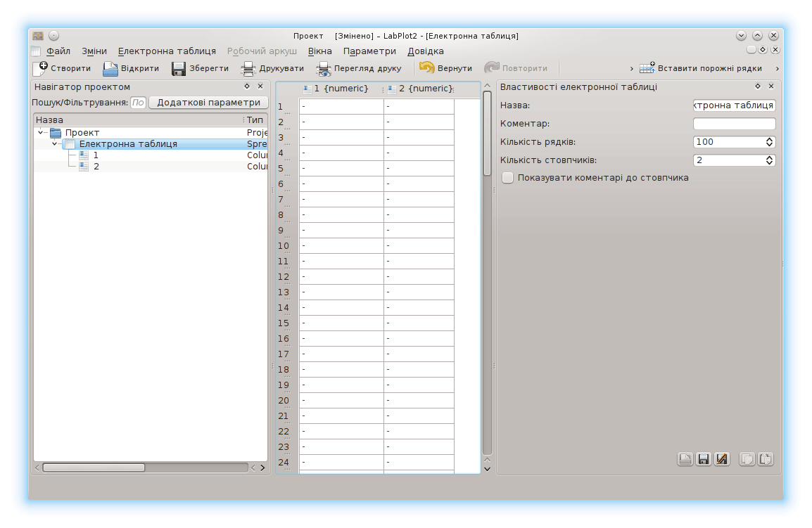Viewport: 812px width, 528px height.
Task: Click the Назва name input field
Action: [734, 105]
